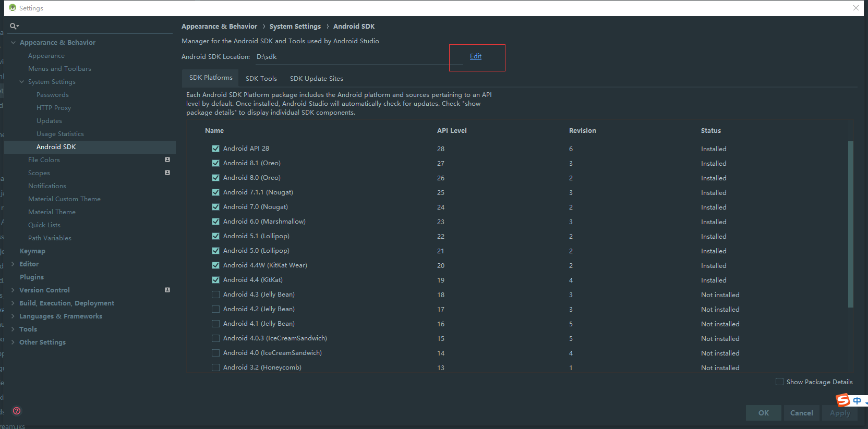Open Path Variables settings
Image resolution: width=868 pixels, height=429 pixels.
pyautogui.click(x=50, y=238)
